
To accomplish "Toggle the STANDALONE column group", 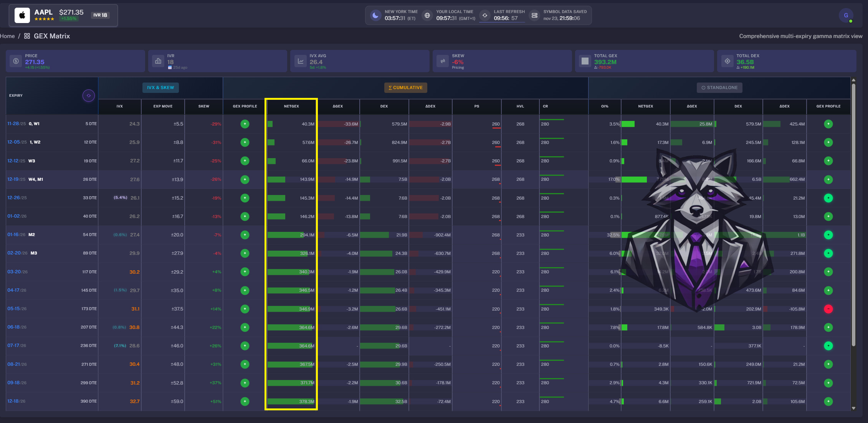I will click(719, 88).
